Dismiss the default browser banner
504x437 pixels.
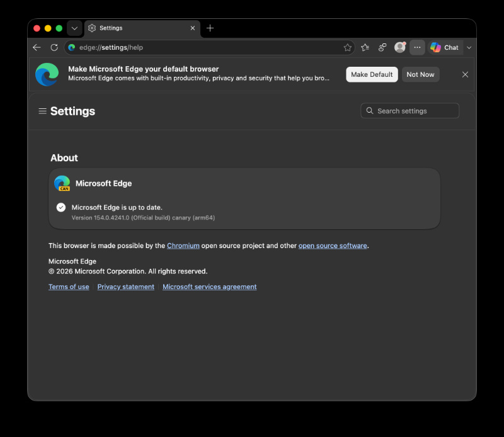(465, 74)
